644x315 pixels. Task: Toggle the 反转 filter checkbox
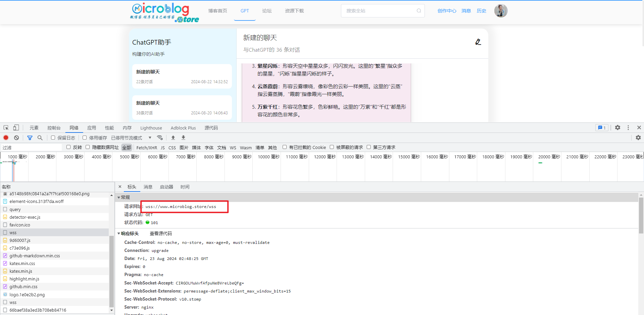point(68,147)
